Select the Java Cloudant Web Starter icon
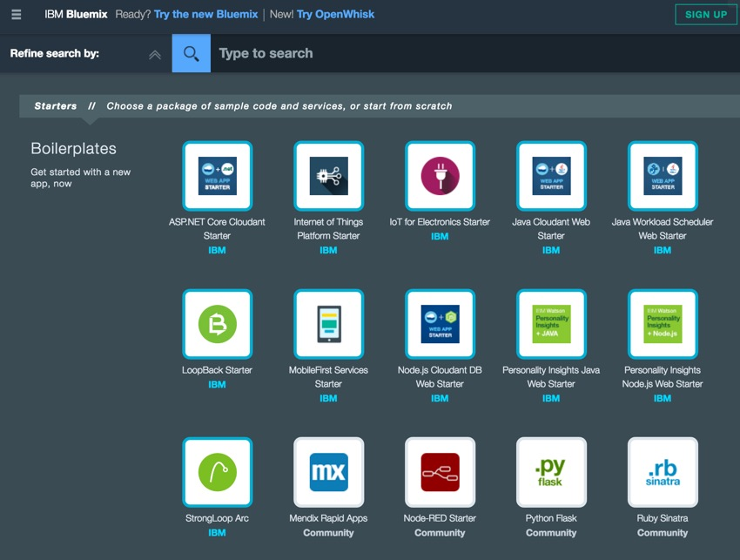 click(x=551, y=176)
